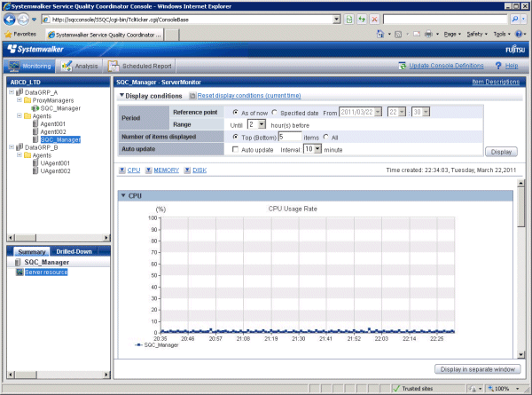Click the browser search box
Image resolution: width=532 pixels, height=395 pixels.
tap(445, 20)
